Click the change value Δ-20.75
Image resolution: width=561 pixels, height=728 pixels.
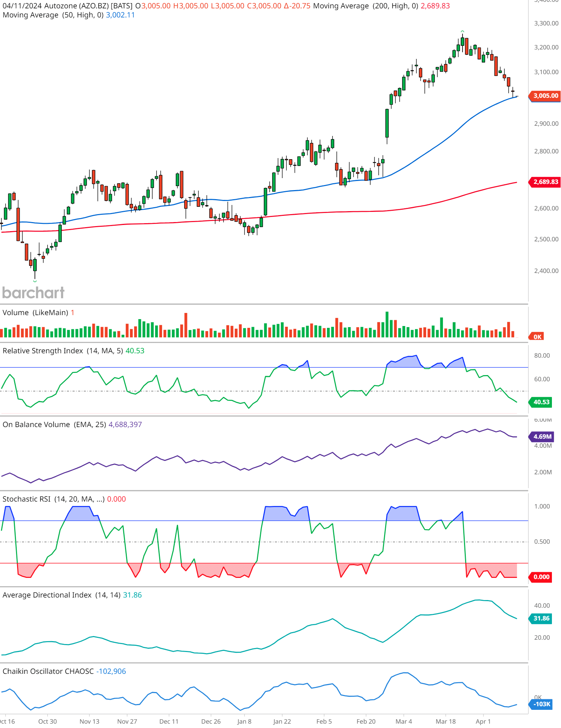coord(297,6)
